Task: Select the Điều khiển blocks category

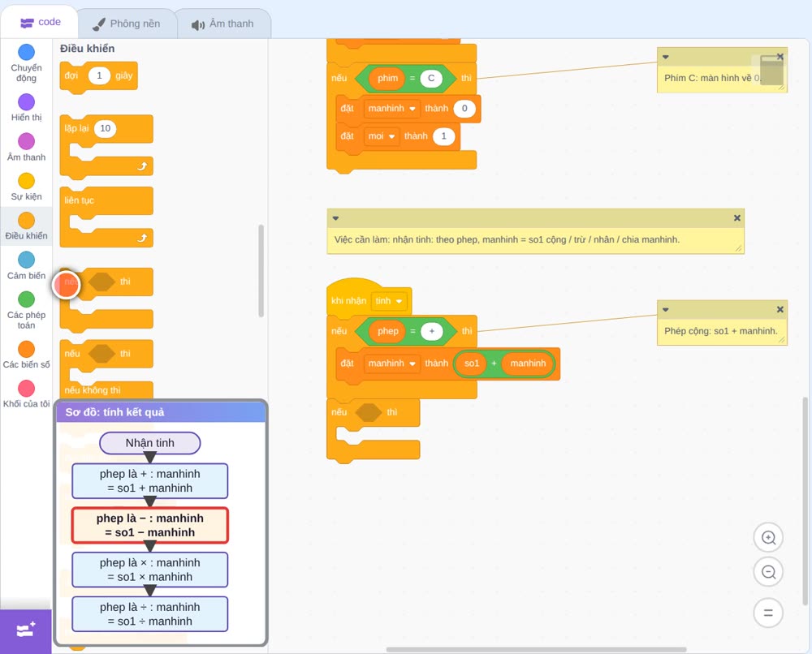Action: click(x=27, y=226)
